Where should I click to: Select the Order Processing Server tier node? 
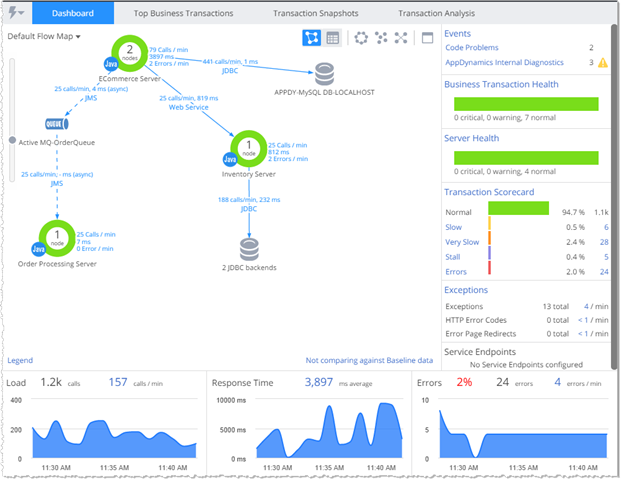coord(57,238)
